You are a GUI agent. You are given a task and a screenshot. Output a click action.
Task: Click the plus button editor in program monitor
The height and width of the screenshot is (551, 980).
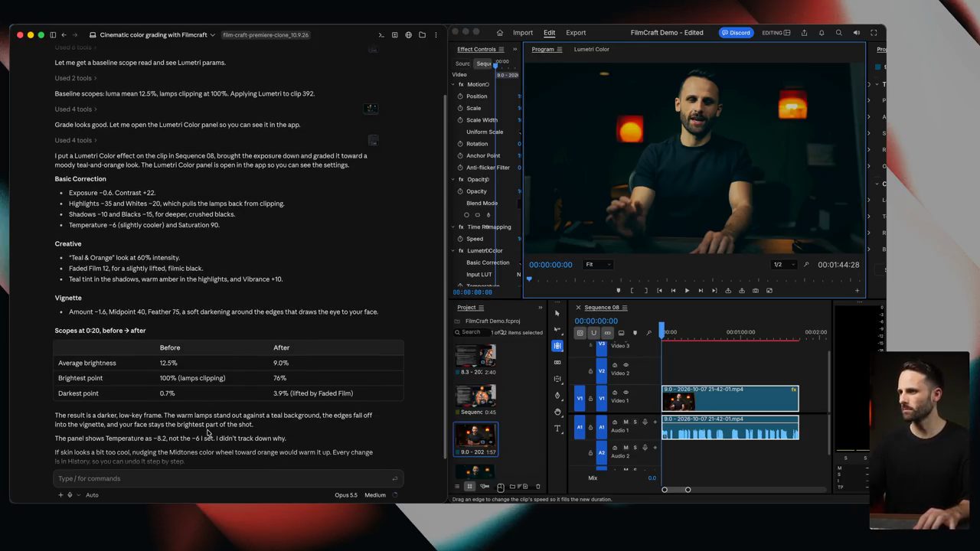point(857,291)
